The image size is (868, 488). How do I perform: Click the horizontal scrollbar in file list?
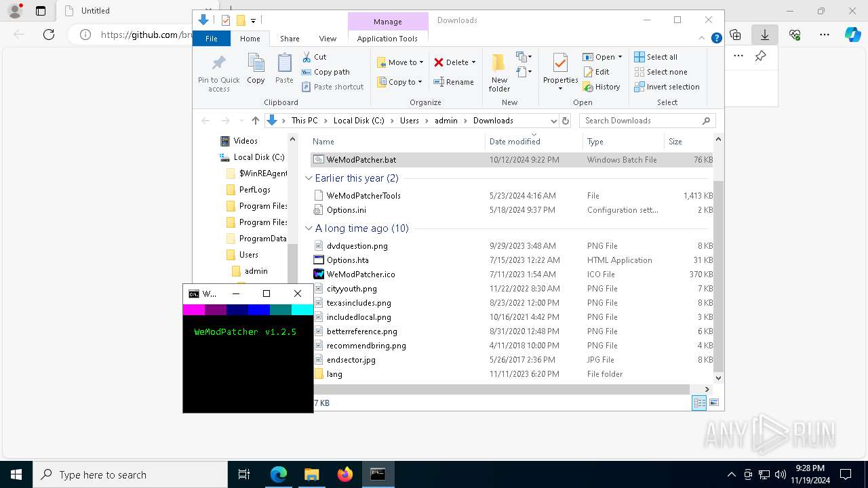pos(502,389)
